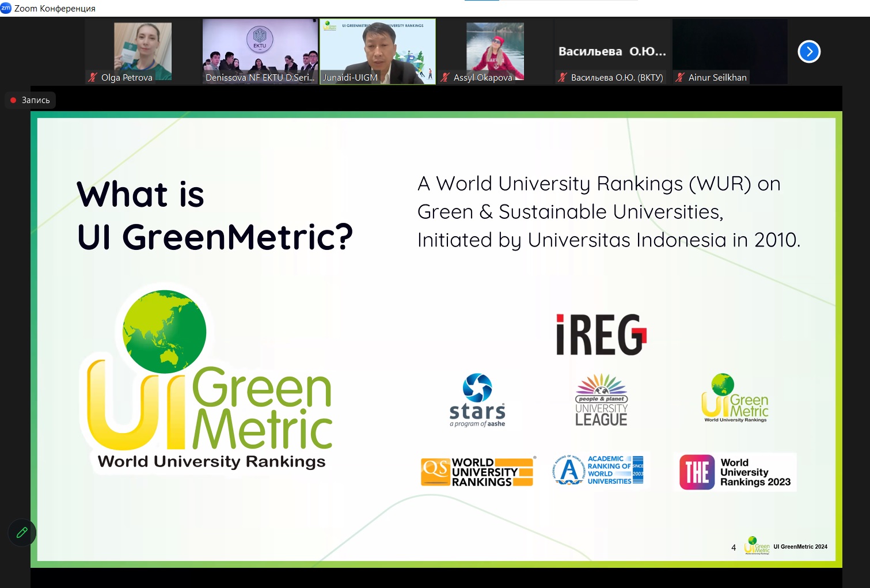The image size is (870, 588).
Task: Click the 'Green & Sustainable Universities,' line
Action: click(570, 212)
